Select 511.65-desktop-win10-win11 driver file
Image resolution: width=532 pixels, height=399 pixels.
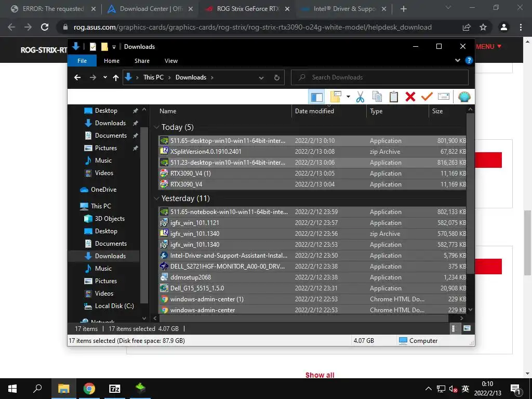pyautogui.click(x=312, y=140)
